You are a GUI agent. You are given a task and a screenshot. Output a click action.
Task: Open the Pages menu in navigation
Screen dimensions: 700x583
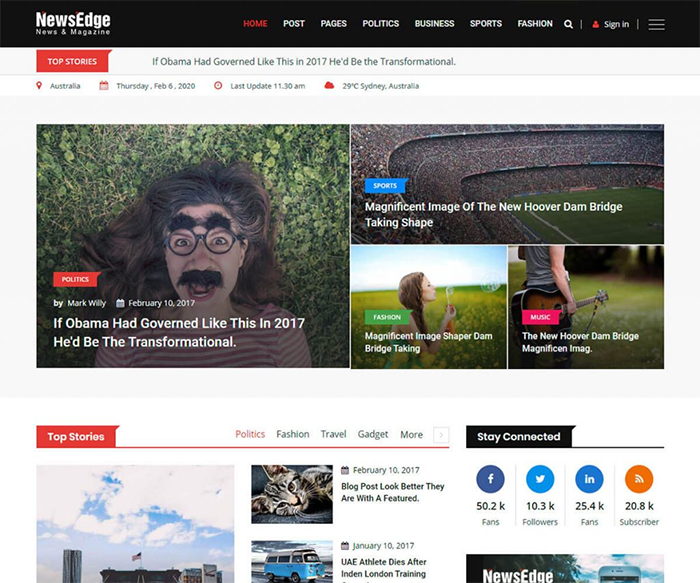point(334,24)
